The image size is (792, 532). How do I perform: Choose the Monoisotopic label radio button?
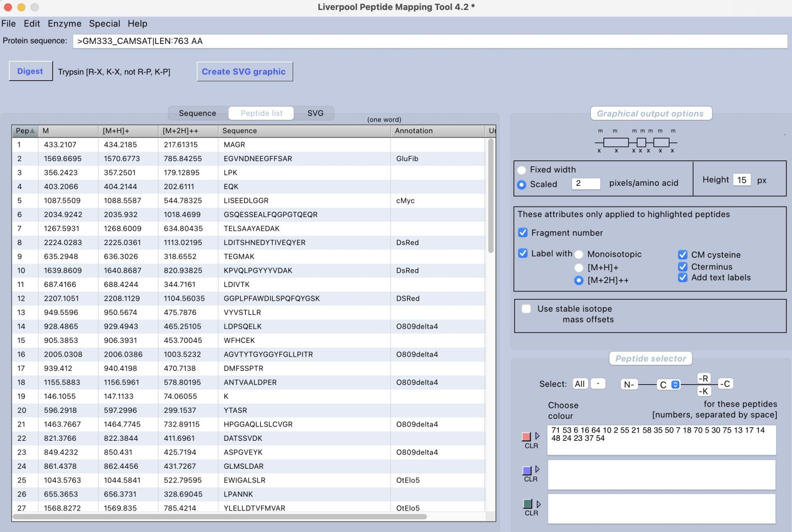click(x=579, y=254)
